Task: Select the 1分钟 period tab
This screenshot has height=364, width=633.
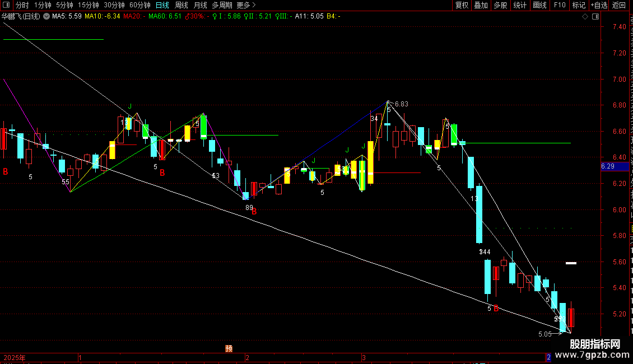Action: click(x=43, y=5)
